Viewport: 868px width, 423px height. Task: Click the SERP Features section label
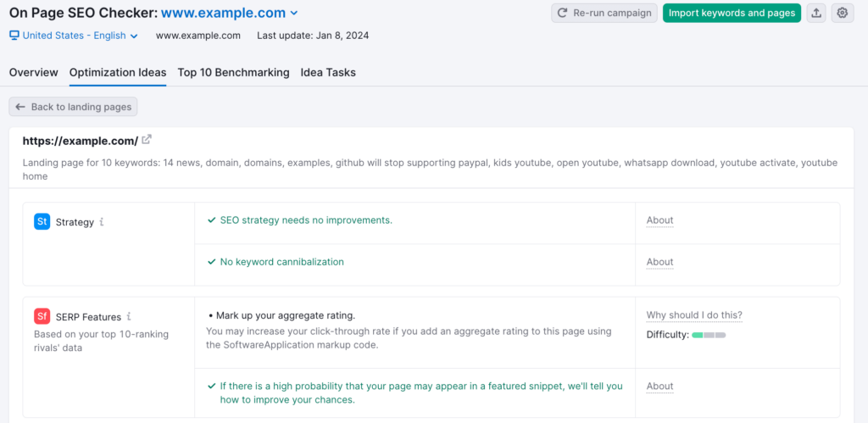click(x=88, y=317)
